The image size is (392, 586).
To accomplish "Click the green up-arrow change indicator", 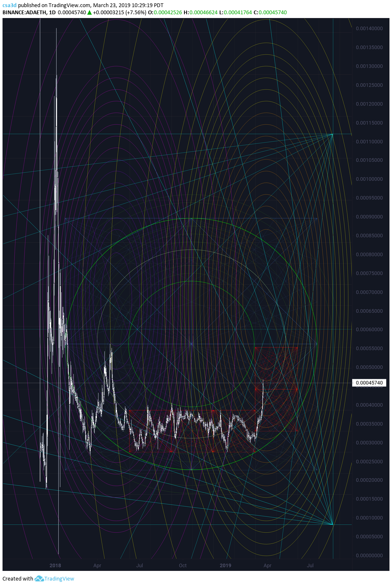I will [x=90, y=13].
